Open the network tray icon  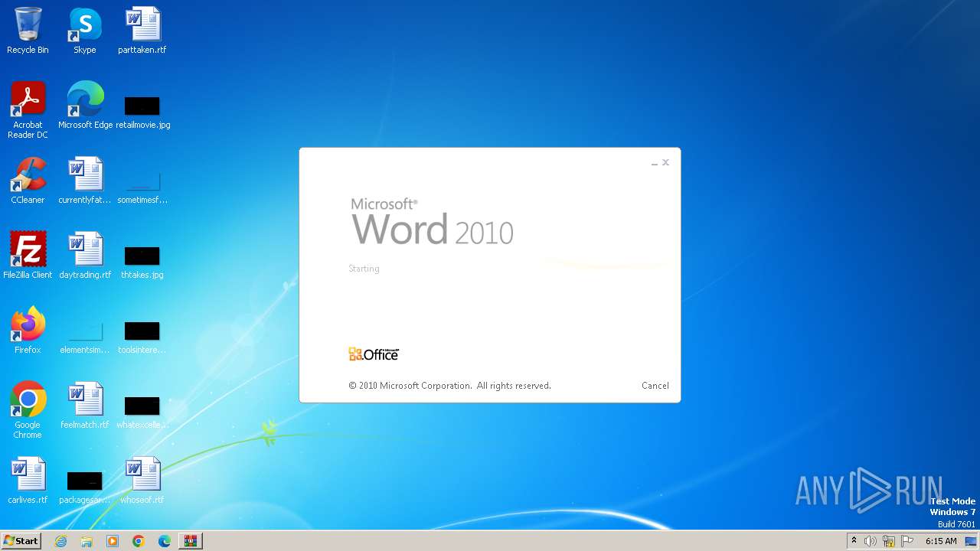tap(889, 541)
